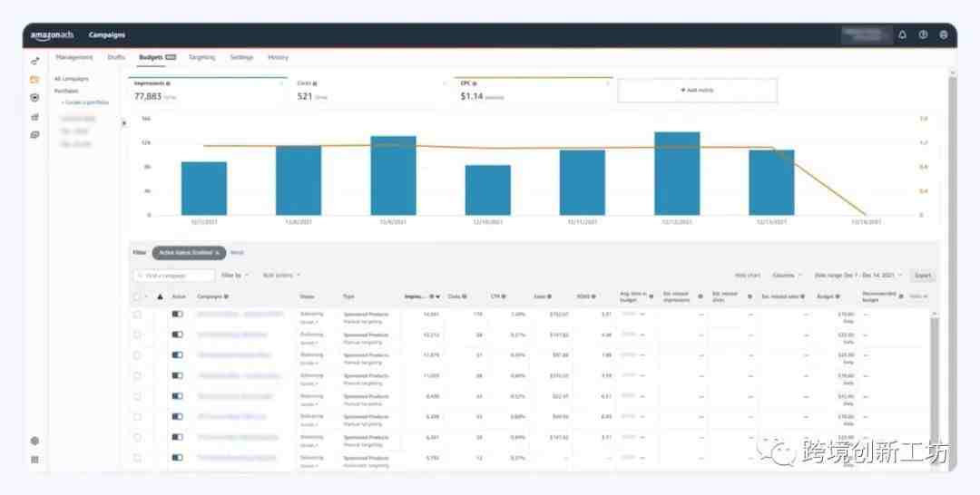Click the info icon next to CPC metric
The height and width of the screenshot is (495, 980).
(475, 83)
